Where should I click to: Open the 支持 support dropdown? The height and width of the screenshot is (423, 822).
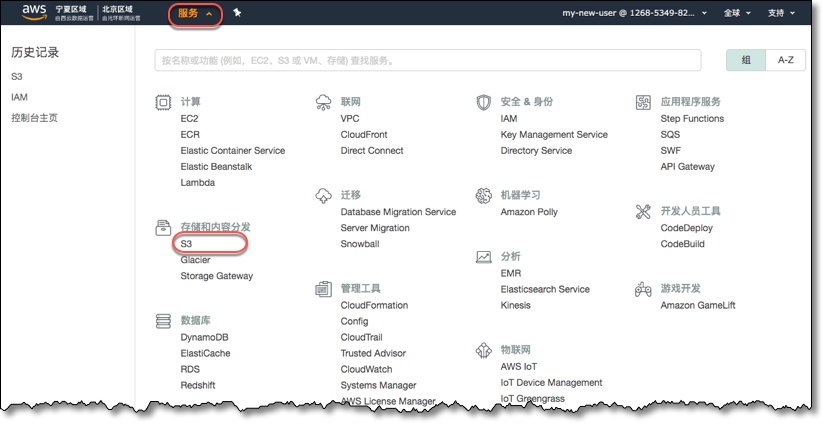tap(781, 13)
